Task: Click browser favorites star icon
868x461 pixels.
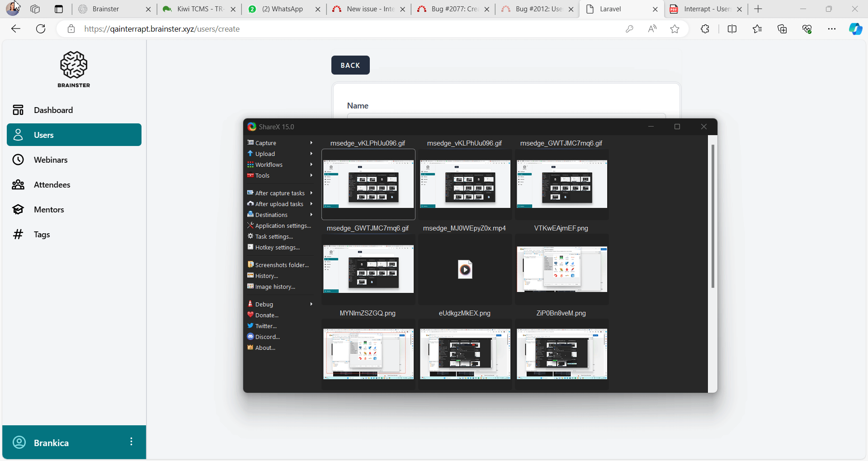Action: click(675, 29)
